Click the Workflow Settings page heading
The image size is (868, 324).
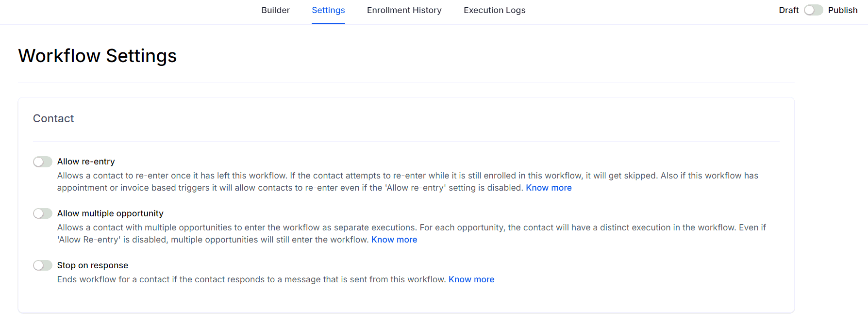(98, 56)
